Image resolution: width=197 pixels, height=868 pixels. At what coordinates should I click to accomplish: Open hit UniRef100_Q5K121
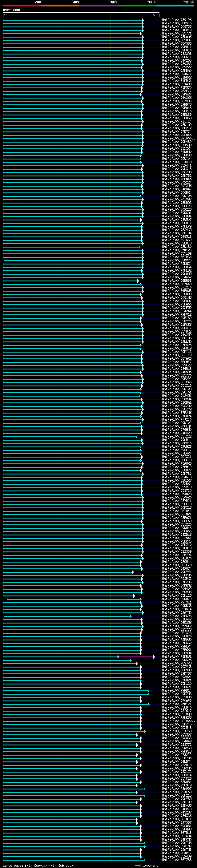(177, 704)
